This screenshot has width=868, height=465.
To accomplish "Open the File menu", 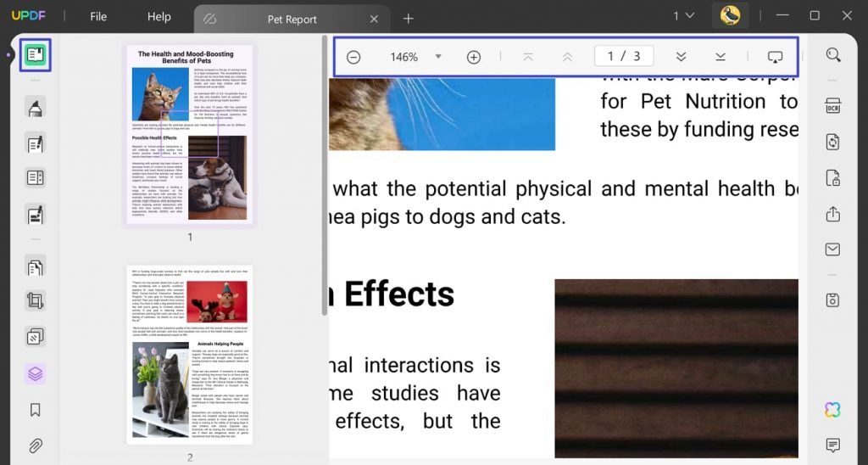I will [98, 17].
